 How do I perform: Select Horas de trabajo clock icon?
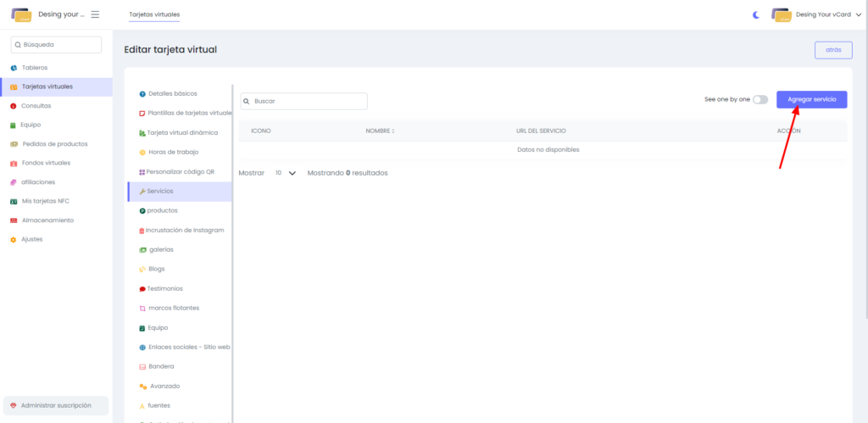coord(142,152)
